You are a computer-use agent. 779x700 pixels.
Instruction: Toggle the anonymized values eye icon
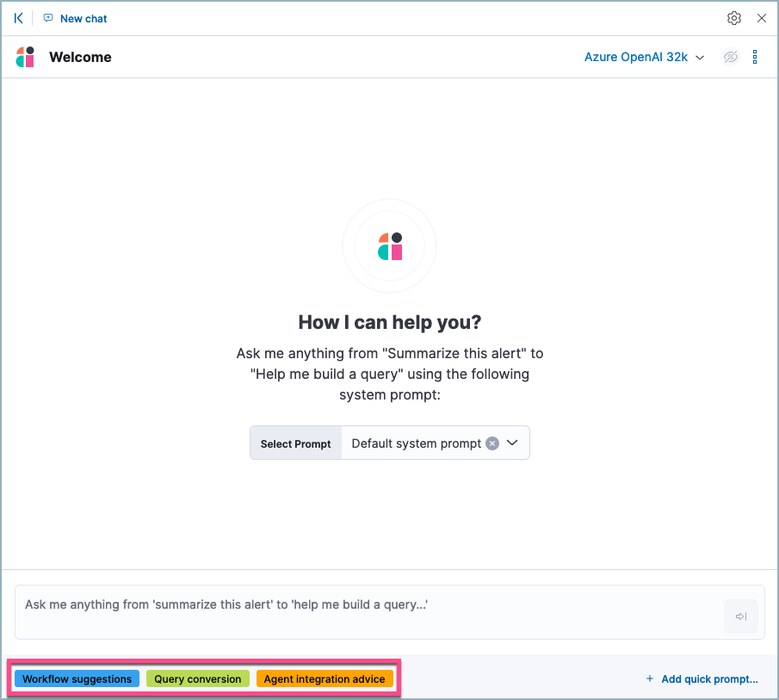[x=731, y=58]
